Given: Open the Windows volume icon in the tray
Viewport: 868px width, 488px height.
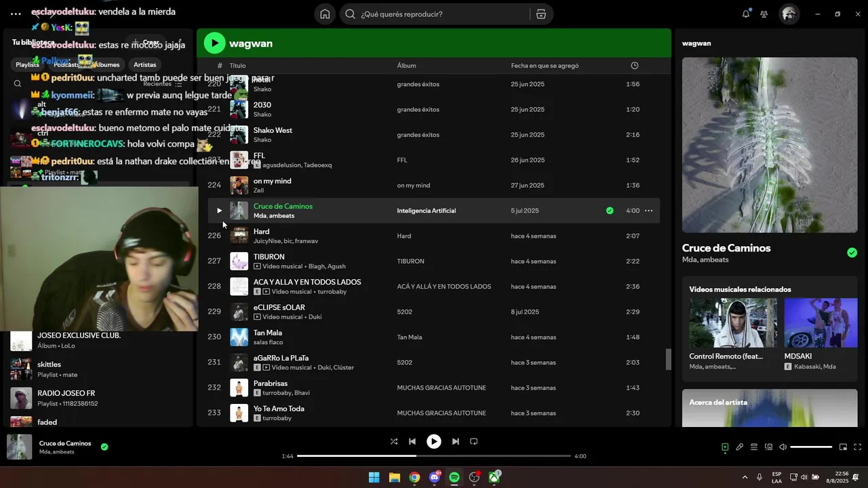Looking at the screenshot, I should click(x=805, y=477).
